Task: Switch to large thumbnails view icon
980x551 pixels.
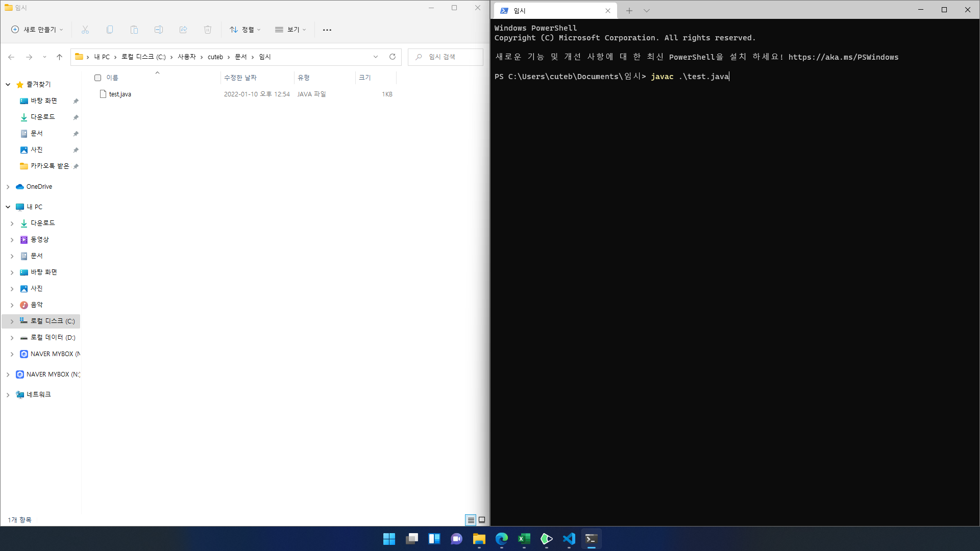Action: [482, 520]
